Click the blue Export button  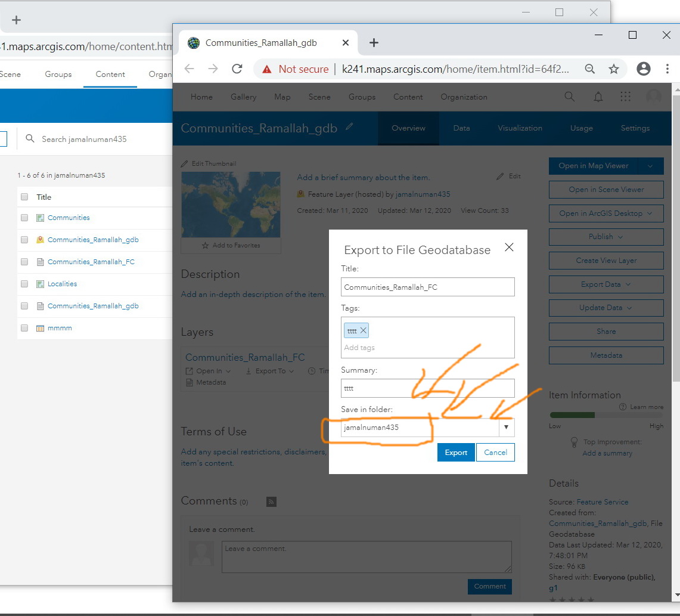tap(457, 453)
